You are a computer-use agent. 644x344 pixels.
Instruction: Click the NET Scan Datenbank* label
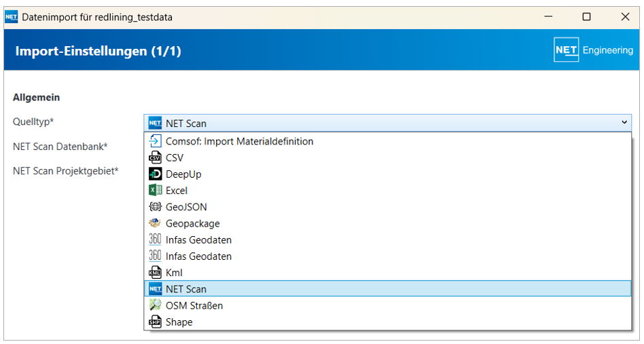pyautogui.click(x=60, y=147)
